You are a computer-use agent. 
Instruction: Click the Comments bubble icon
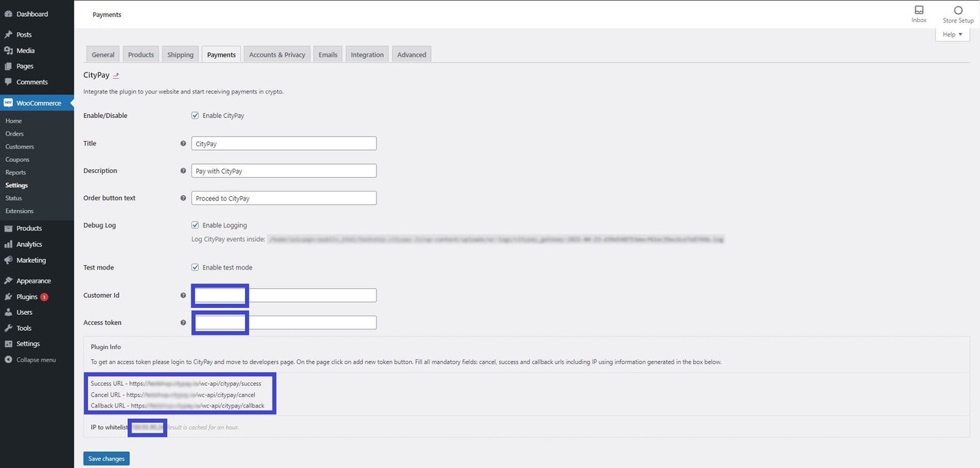click(x=8, y=82)
